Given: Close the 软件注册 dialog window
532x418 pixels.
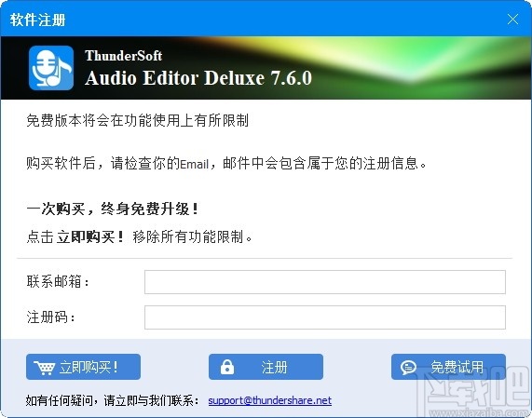Looking at the screenshot, I should (x=512, y=19).
